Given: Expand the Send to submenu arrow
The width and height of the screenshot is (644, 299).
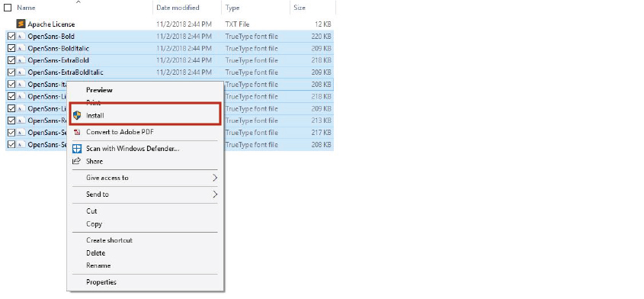Looking at the screenshot, I should coord(215,195).
